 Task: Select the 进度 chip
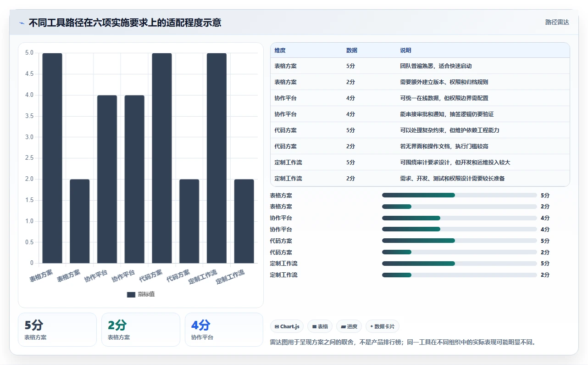349,326
